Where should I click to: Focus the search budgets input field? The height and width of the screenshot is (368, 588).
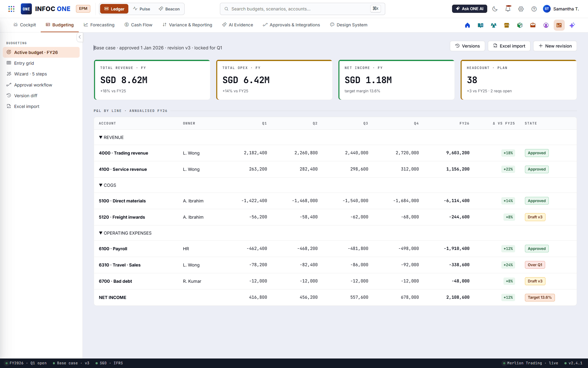click(303, 9)
